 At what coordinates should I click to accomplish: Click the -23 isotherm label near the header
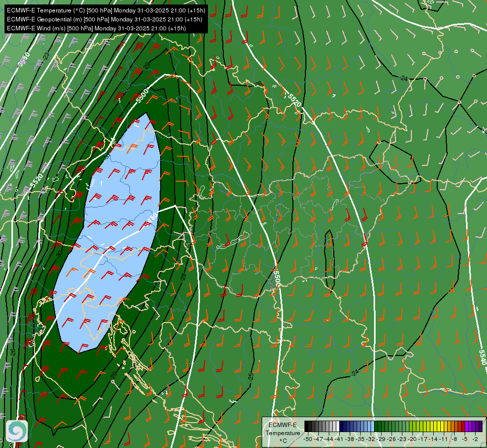[46, 56]
